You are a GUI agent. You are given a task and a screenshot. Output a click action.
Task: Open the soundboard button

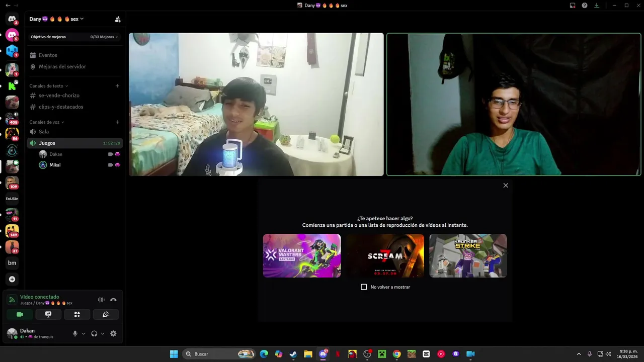(x=106, y=314)
